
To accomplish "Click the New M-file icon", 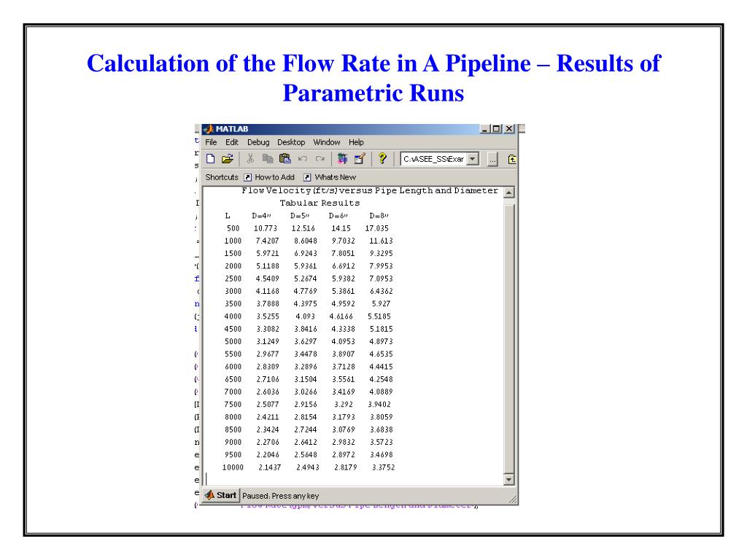I will pos(211,158).
